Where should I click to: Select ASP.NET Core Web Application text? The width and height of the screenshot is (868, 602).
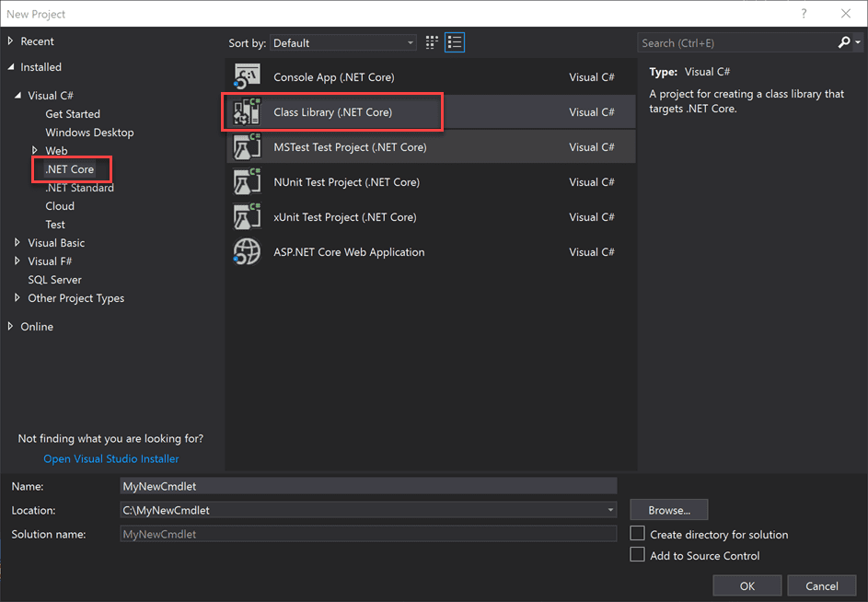click(349, 252)
